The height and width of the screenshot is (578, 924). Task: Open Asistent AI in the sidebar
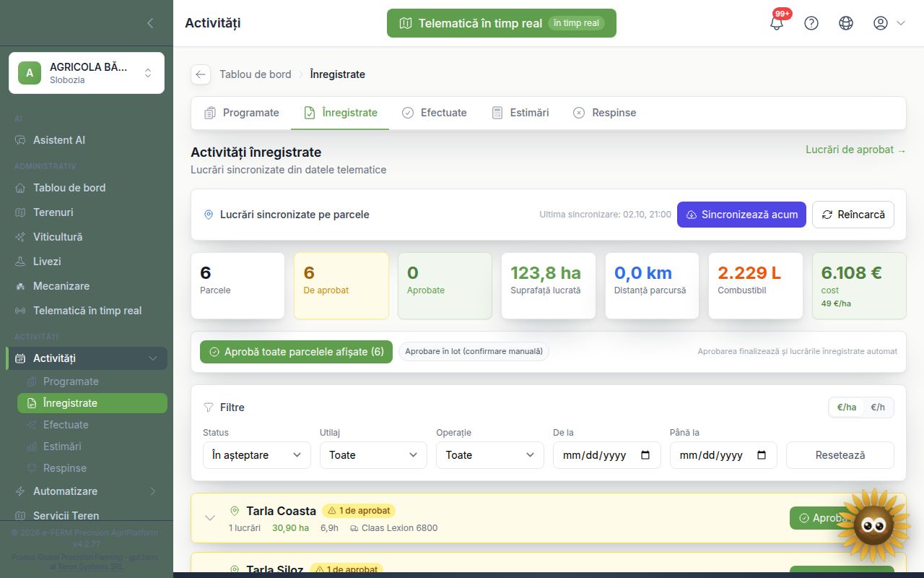pos(87,140)
